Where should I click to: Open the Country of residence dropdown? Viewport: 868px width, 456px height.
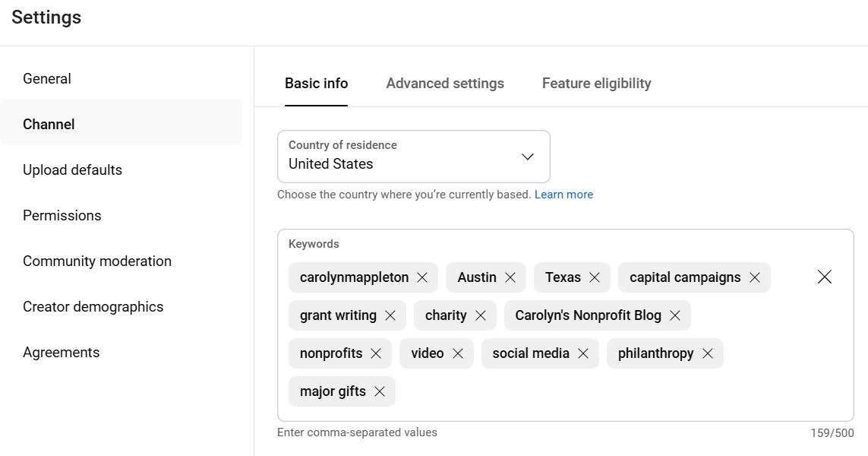click(x=413, y=157)
